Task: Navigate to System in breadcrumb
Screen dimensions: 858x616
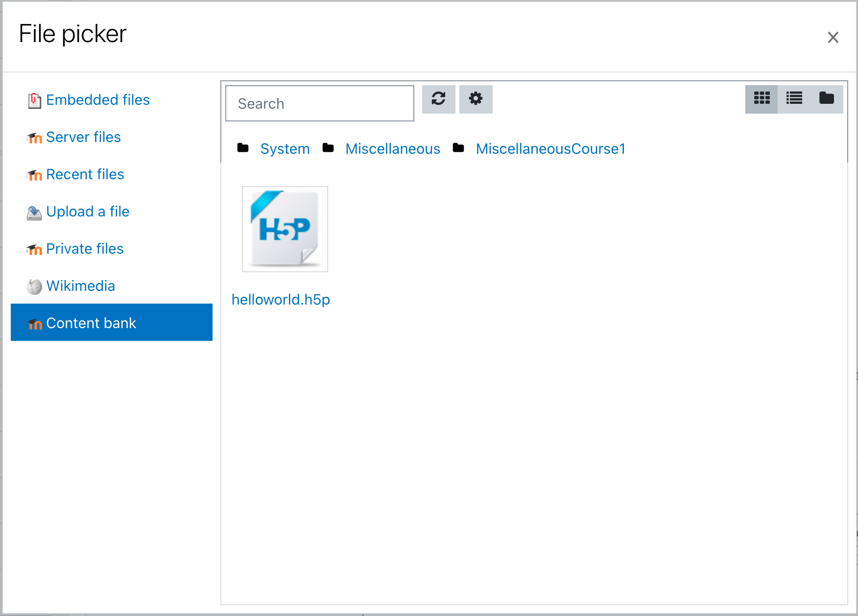Action: [x=285, y=149]
